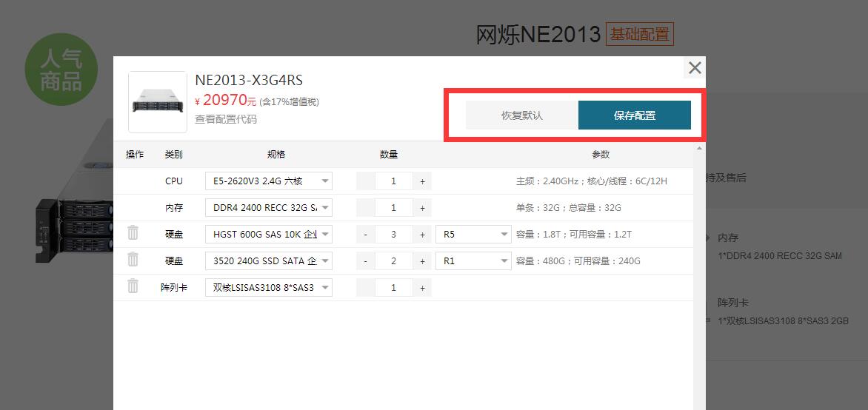Open the R5 RAID level dropdown
The width and height of the screenshot is (868, 410).
pos(473,235)
